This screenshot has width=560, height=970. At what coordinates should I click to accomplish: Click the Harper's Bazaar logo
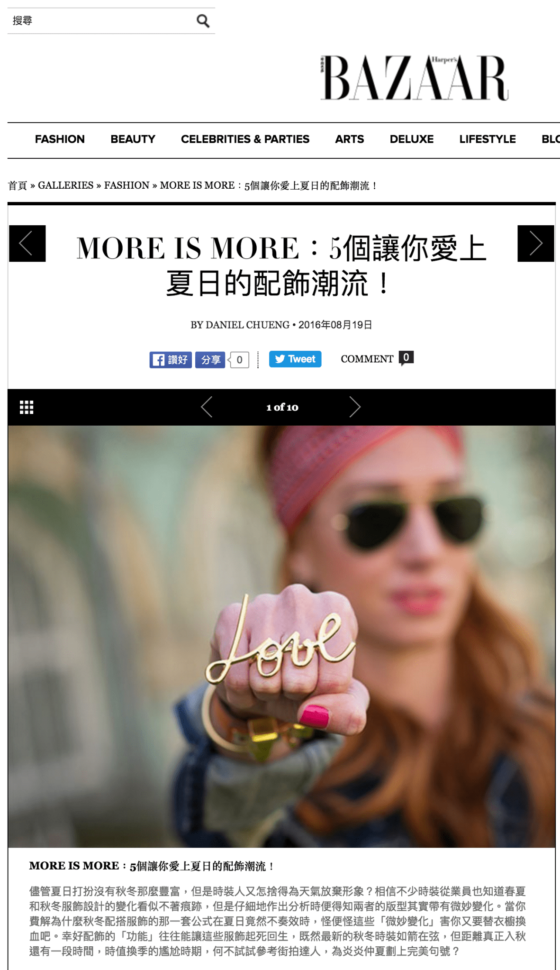[415, 78]
